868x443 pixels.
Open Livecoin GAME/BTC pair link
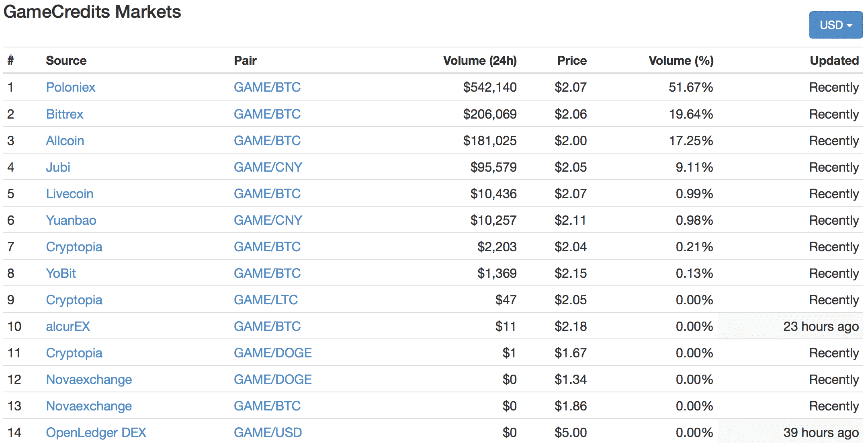[267, 193]
